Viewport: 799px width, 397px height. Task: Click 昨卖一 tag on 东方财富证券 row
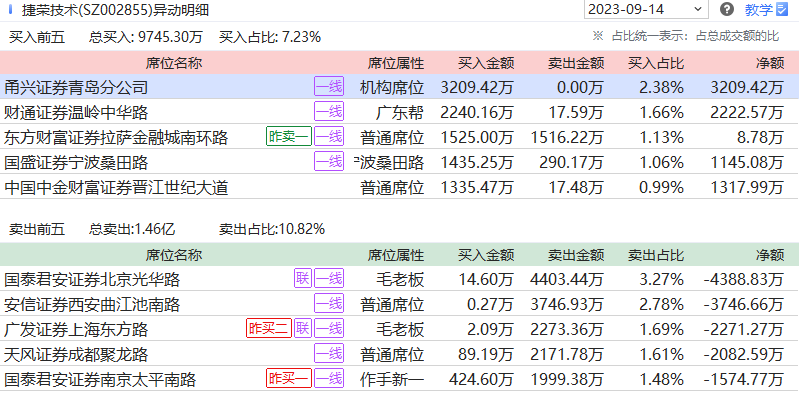click(288, 137)
